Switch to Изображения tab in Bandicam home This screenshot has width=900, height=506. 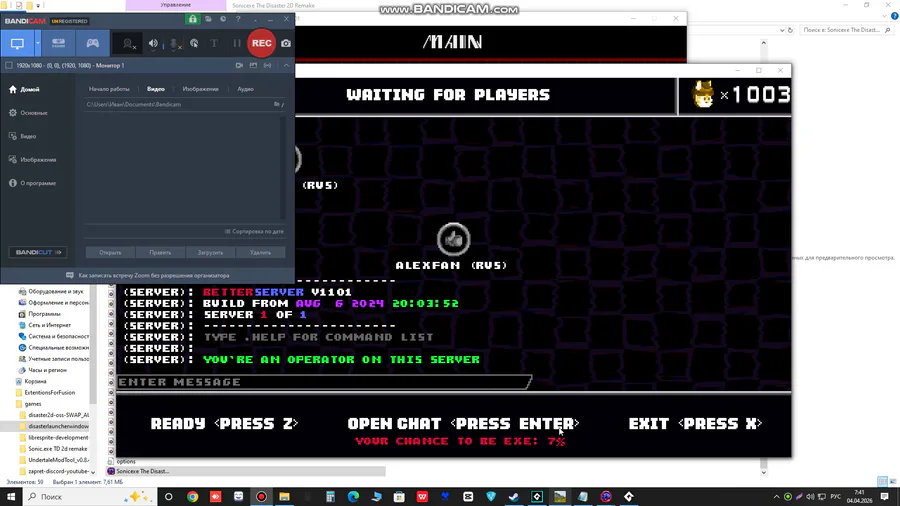200,89
